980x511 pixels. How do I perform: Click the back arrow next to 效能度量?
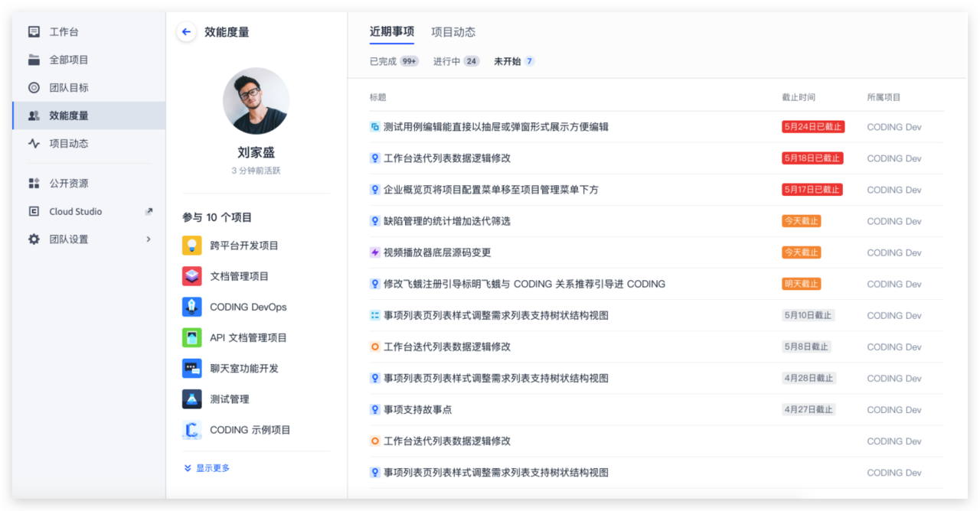pos(186,32)
